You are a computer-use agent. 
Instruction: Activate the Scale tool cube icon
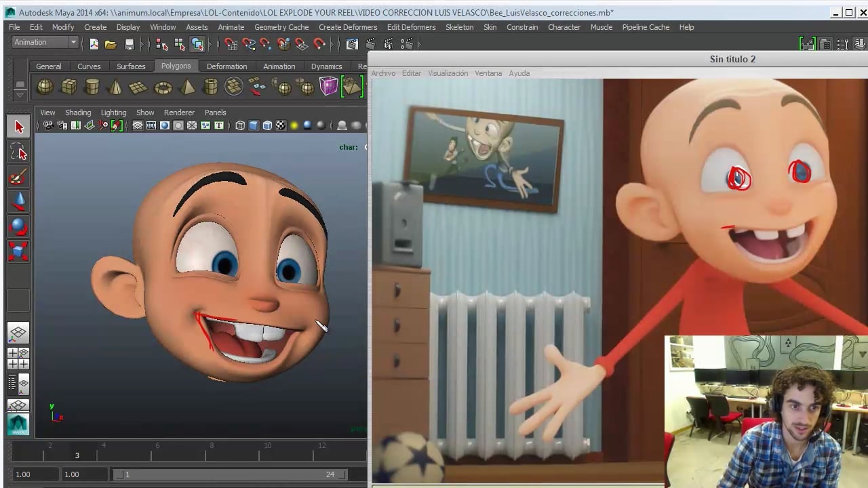(18, 251)
